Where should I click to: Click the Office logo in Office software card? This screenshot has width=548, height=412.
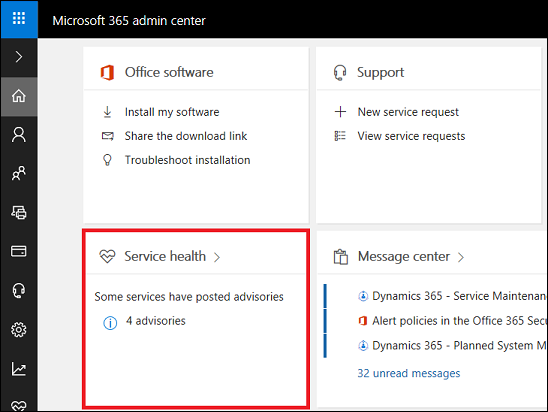point(107,73)
